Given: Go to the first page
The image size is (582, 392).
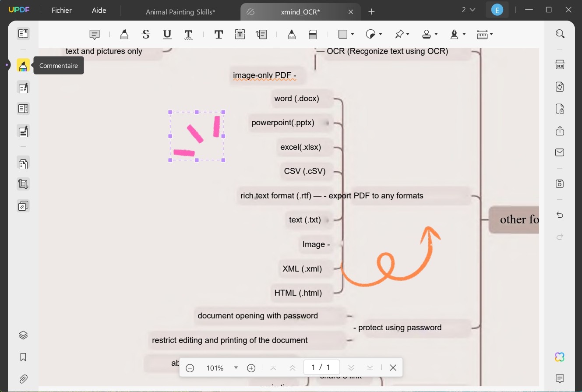Looking at the screenshot, I should click(x=273, y=368).
